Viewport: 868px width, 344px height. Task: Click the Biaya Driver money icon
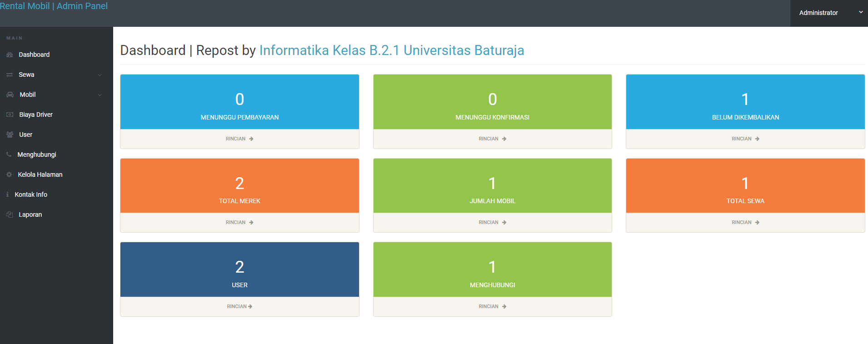coord(10,115)
